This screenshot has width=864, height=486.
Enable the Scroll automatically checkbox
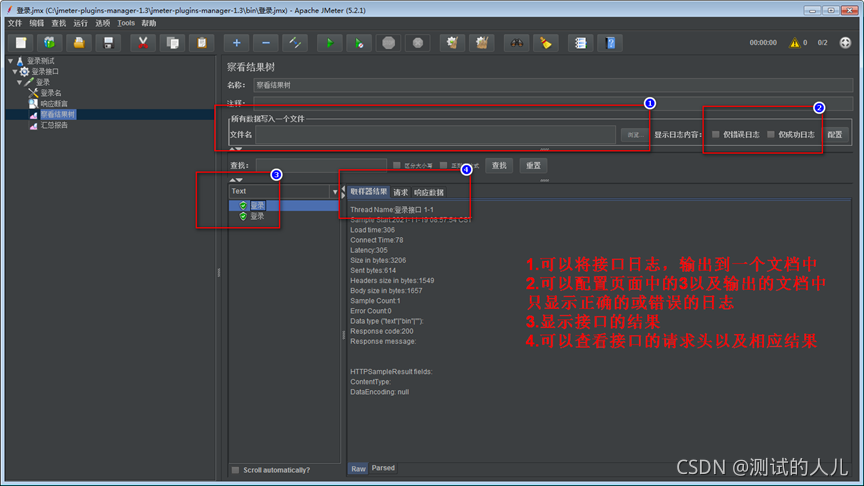pyautogui.click(x=235, y=470)
